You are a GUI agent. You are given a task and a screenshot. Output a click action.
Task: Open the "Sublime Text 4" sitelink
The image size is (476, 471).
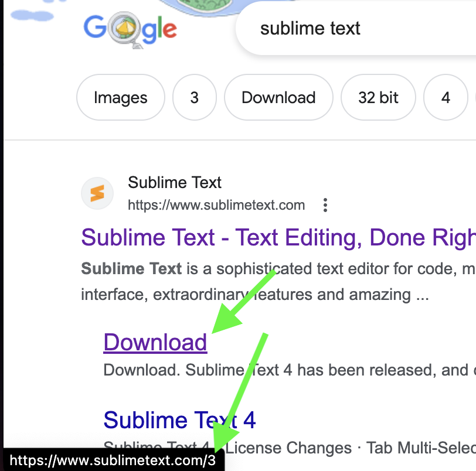pos(179,420)
